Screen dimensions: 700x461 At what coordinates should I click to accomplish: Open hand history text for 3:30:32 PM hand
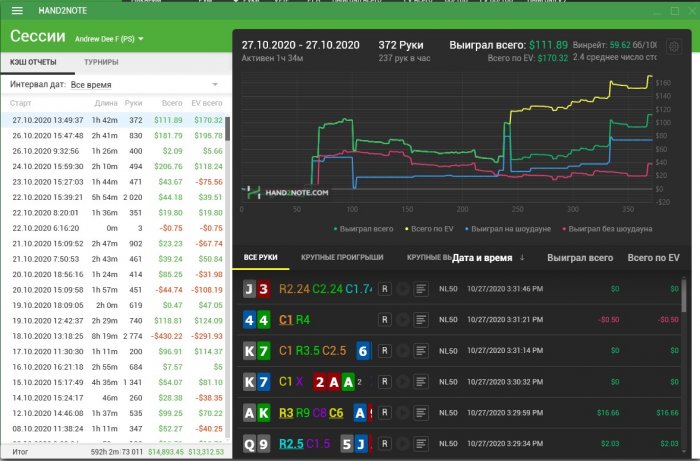421,382
